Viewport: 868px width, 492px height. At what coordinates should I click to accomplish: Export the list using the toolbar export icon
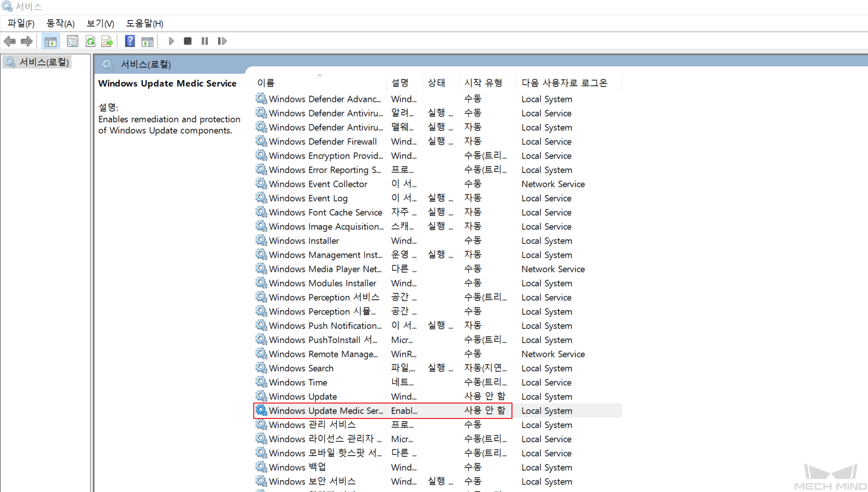(107, 41)
